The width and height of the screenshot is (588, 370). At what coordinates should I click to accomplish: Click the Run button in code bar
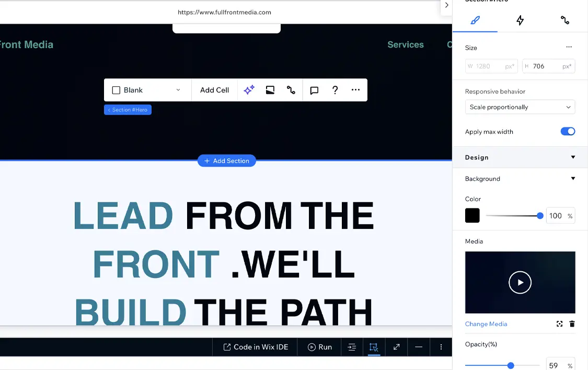(x=320, y=347)
